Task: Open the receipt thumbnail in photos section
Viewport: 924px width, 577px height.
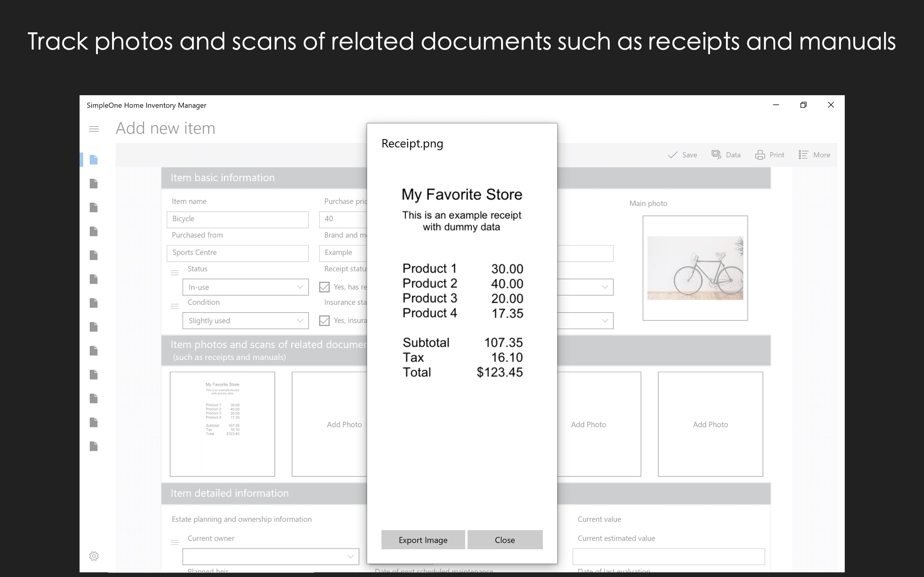Action: tap(222, 424)
